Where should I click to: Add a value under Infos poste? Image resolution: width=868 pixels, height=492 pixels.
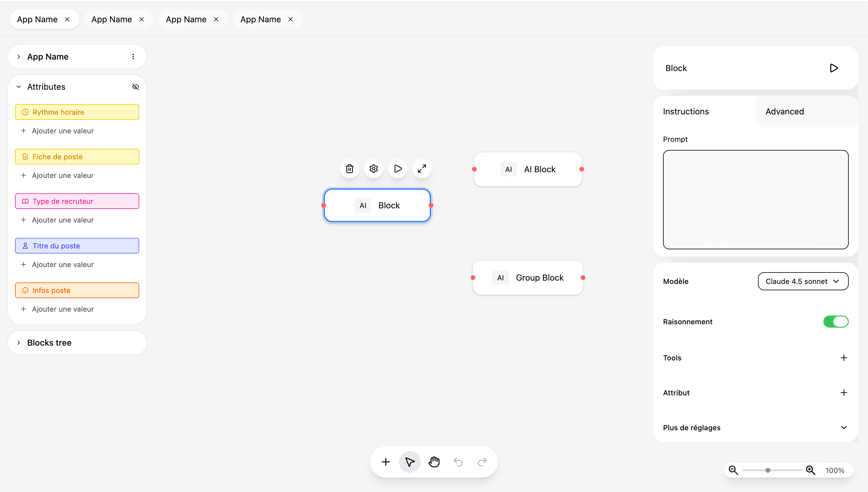(x=58, y=309)
